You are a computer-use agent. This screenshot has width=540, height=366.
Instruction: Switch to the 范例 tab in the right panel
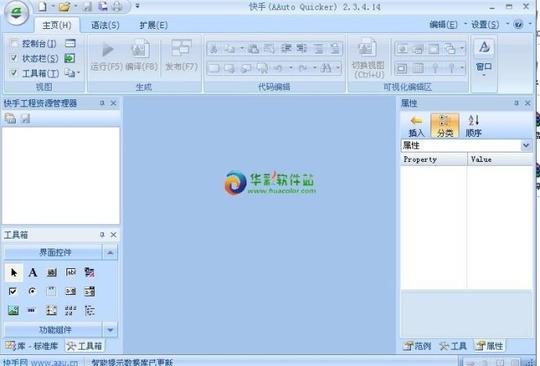(x=418, y=346)
